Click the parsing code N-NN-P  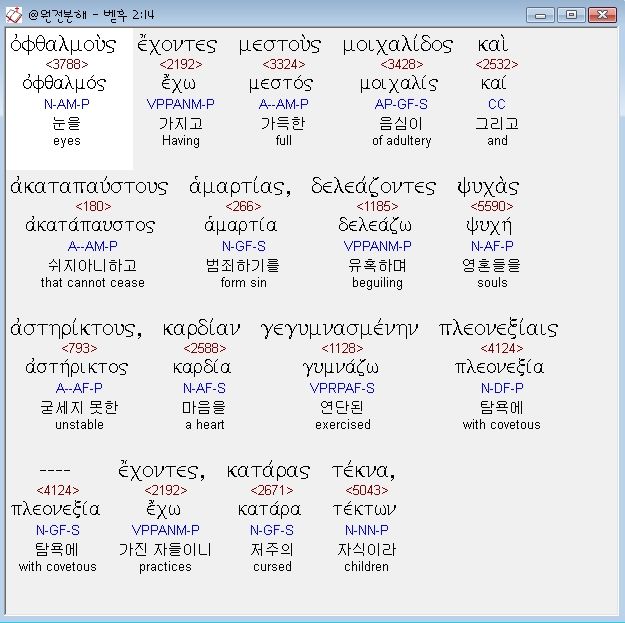point(367,530)
